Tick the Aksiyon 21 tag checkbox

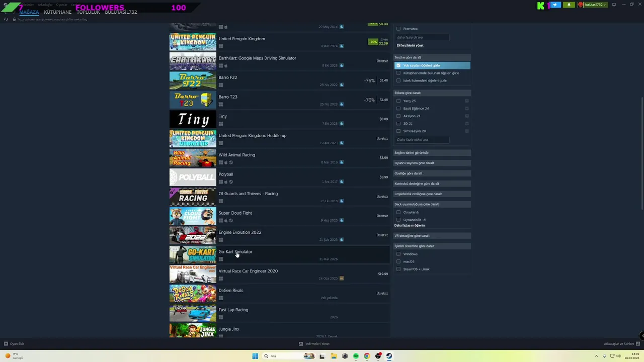click(398, 116)
